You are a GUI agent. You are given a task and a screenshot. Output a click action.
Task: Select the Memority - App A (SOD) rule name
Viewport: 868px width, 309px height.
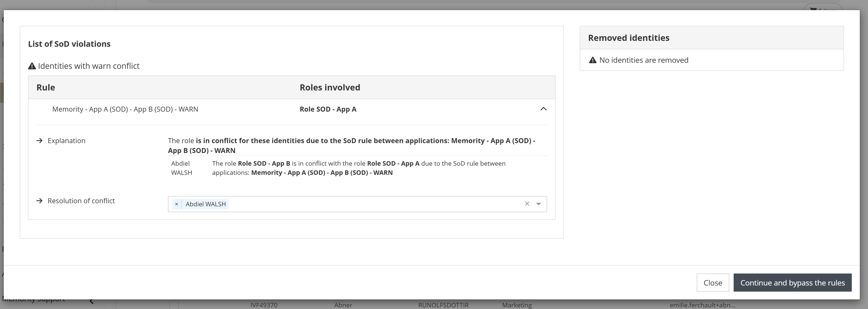125,109
